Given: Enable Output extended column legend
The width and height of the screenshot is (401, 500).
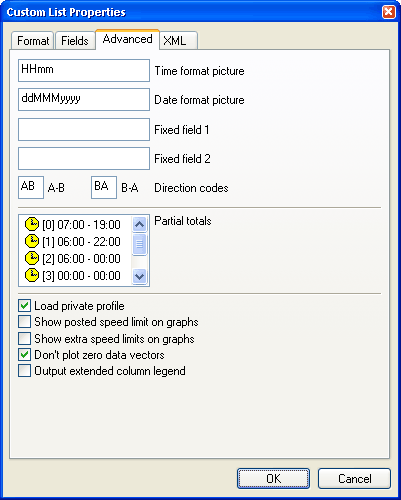Looking at the screenshot, I should pyautogui.click(x=25, y=371).
